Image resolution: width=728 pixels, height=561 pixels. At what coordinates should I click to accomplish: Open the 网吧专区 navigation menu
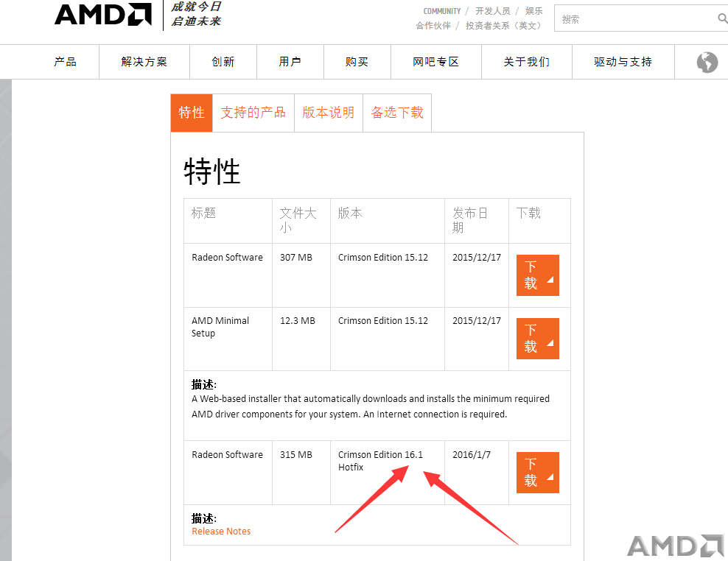click(x=436, y=62)
